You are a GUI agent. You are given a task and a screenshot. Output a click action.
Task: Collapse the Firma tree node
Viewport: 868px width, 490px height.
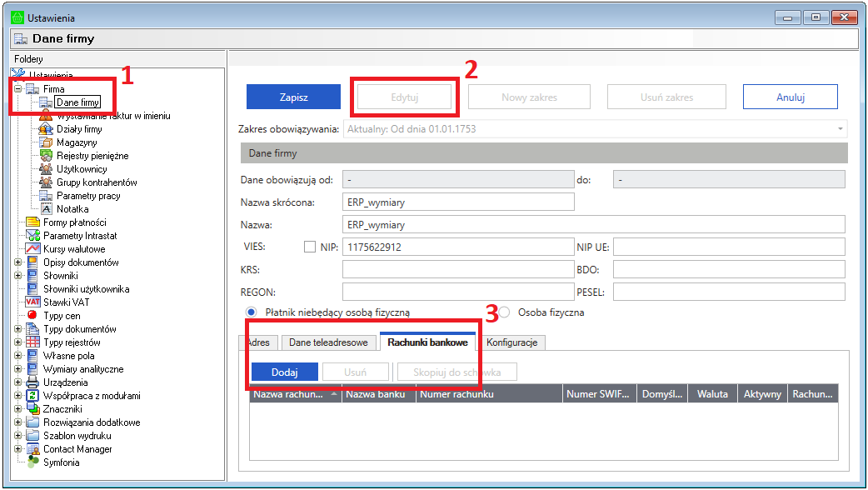pos(17,89)
